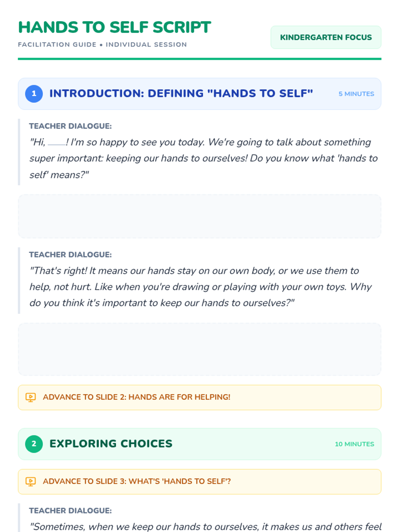399x532 pixels.
Task: Click the green number 2 section circle
Action: coord(34,444)
